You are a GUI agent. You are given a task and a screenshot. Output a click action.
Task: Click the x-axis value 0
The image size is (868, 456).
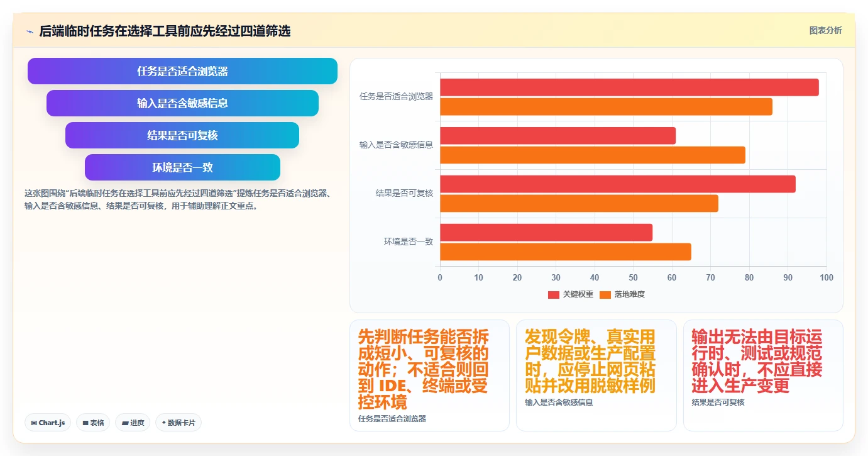[x=440, y=278]
